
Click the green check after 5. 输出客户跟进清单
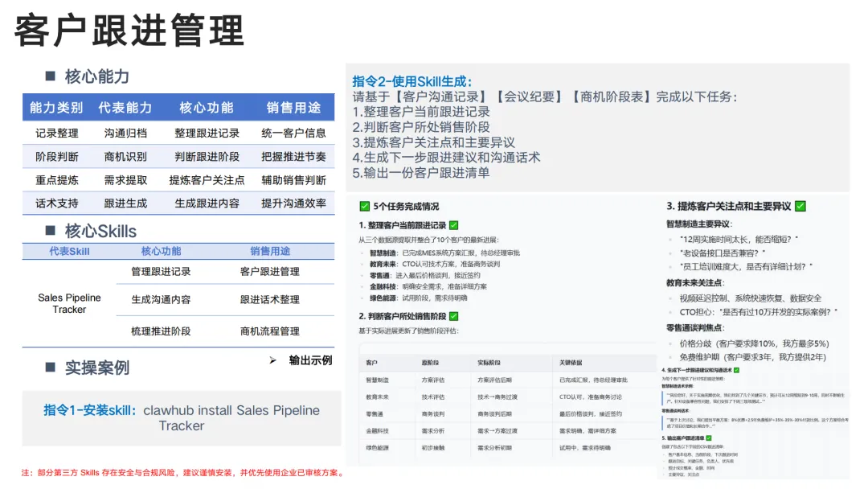[x=709, y=438]
